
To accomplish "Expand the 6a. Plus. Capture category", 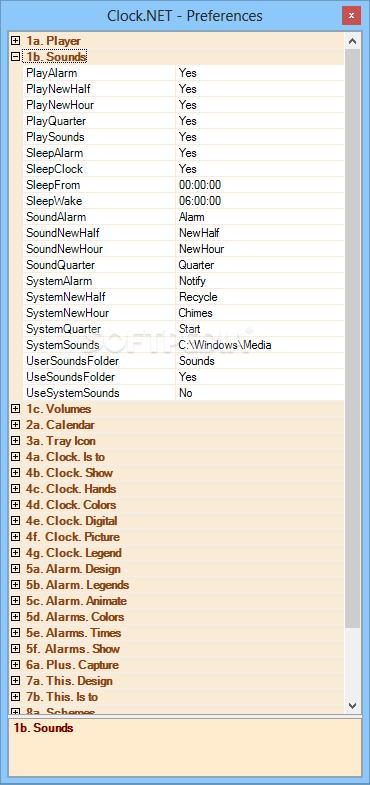I will pyautogui.click(x=16, y=665).
